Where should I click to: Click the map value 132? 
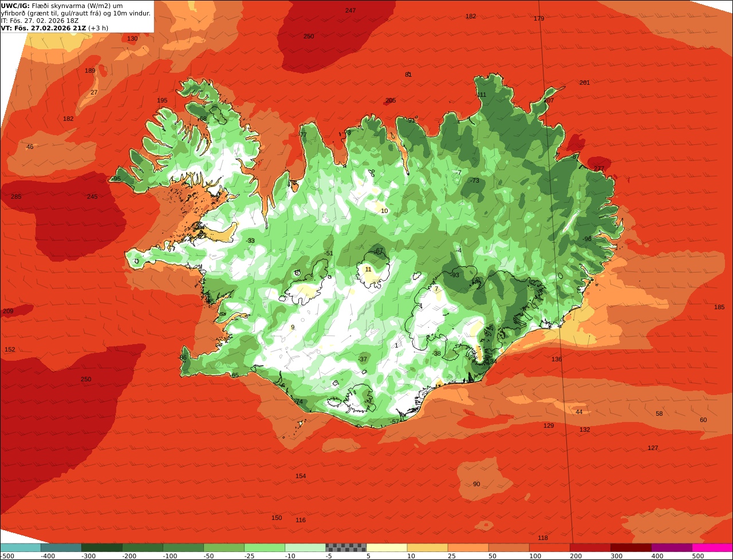(585, 429)
